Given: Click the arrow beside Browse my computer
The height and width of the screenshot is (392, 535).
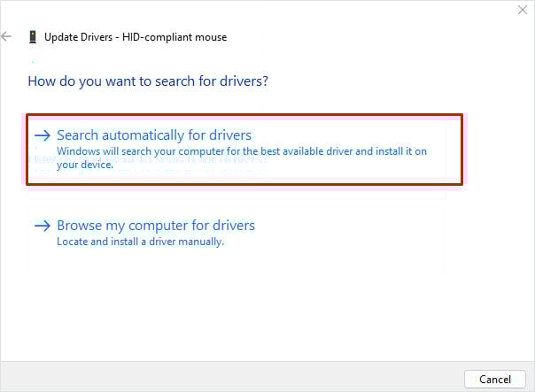Looking at the screenshot, I should point(42,226).
